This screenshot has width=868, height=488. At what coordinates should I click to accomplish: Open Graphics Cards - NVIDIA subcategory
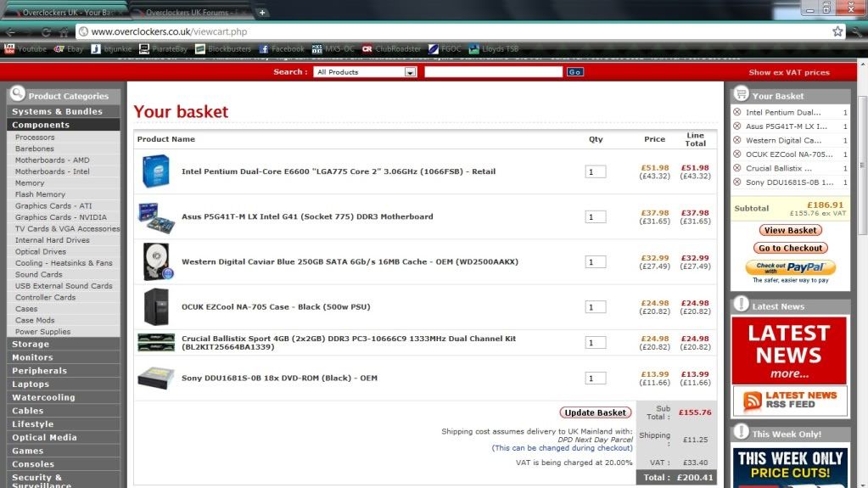61,217
